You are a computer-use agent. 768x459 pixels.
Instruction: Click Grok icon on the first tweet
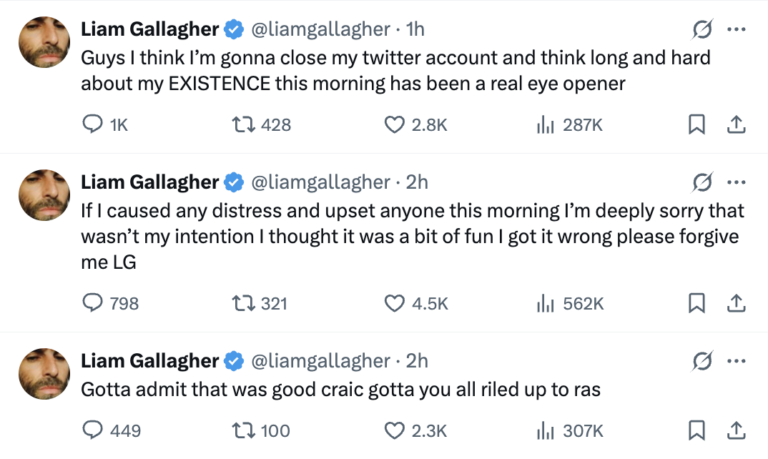(701, 29)
